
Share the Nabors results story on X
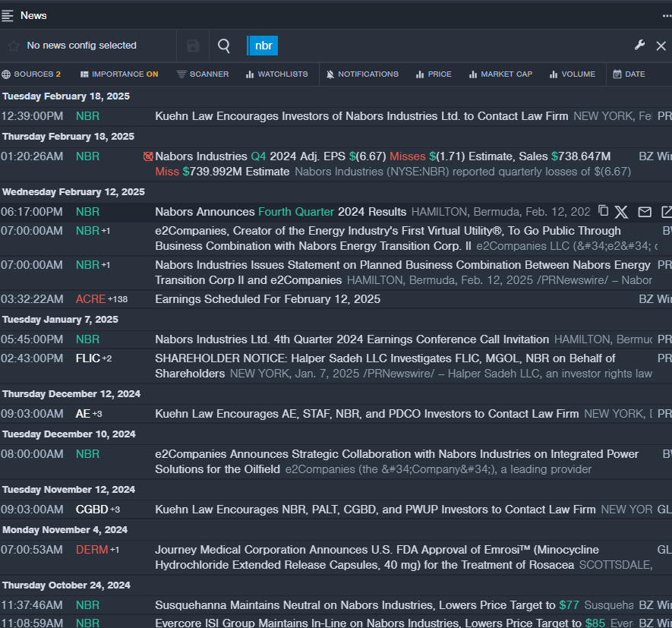point(621,212)
